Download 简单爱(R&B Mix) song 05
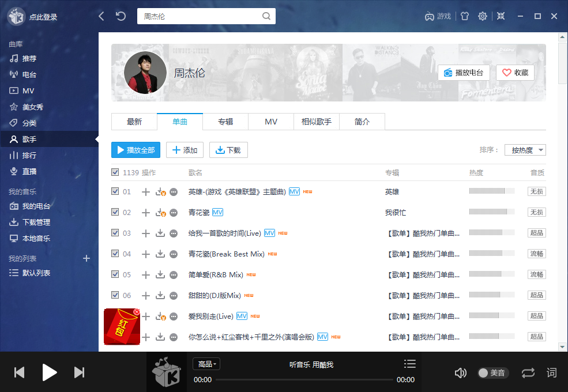 [160, 274]
